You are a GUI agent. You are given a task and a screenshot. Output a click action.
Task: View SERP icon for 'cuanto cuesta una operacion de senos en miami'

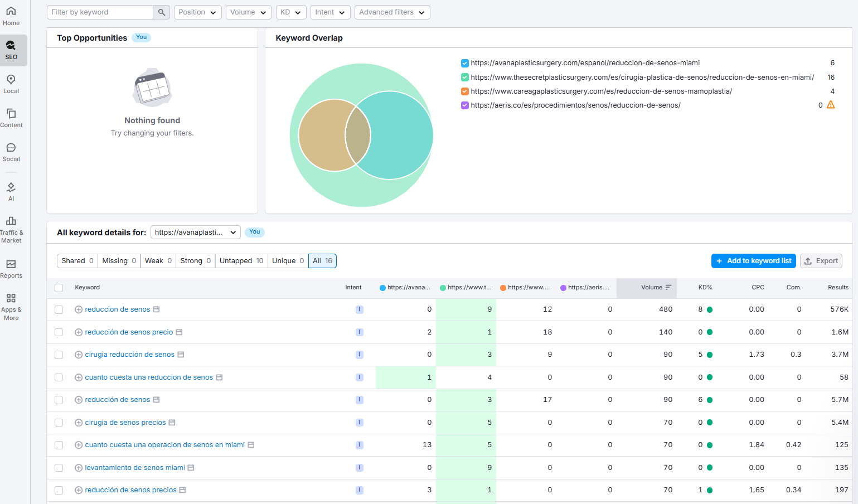coord(251,445)
